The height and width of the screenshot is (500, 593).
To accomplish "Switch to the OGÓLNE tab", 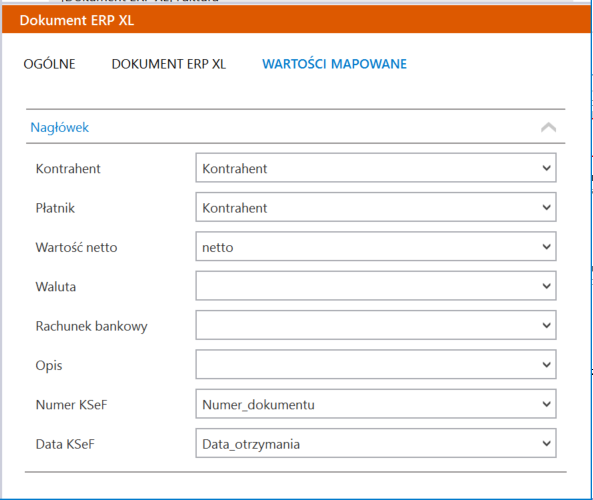I will pyautogui.click(x=49, y=64).
